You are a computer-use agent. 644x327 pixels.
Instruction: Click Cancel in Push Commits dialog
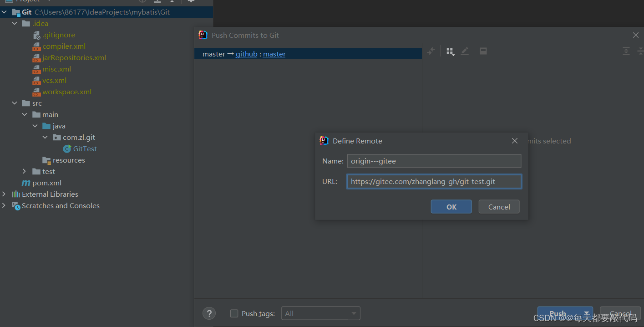click(620, 314)
